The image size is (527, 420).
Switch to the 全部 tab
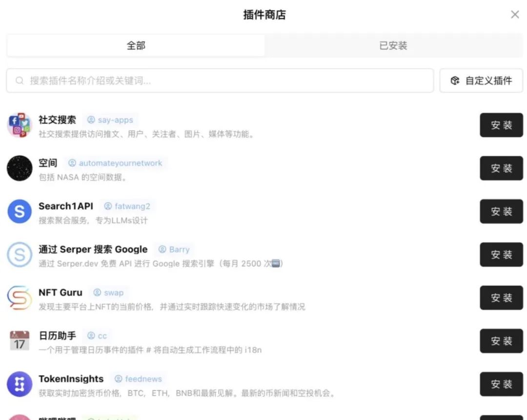pyautogui.click(x=136, y=45)
